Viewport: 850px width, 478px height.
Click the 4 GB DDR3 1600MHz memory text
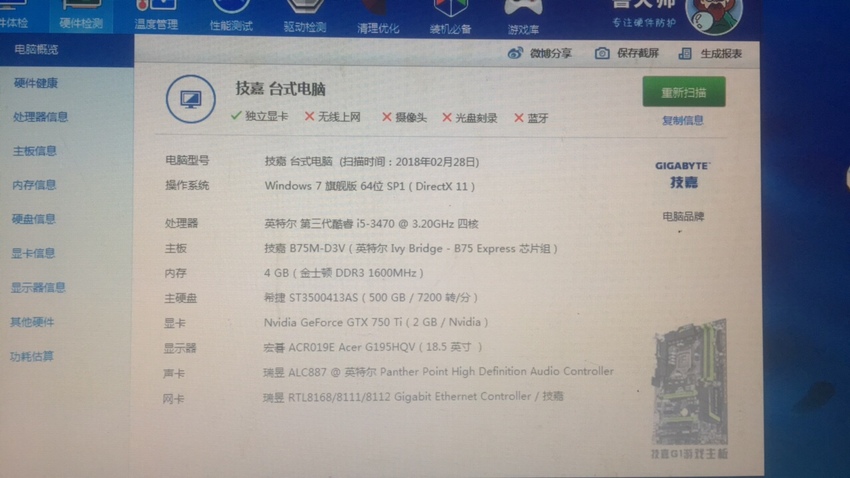pyautogui.click(x=344, y=273)
